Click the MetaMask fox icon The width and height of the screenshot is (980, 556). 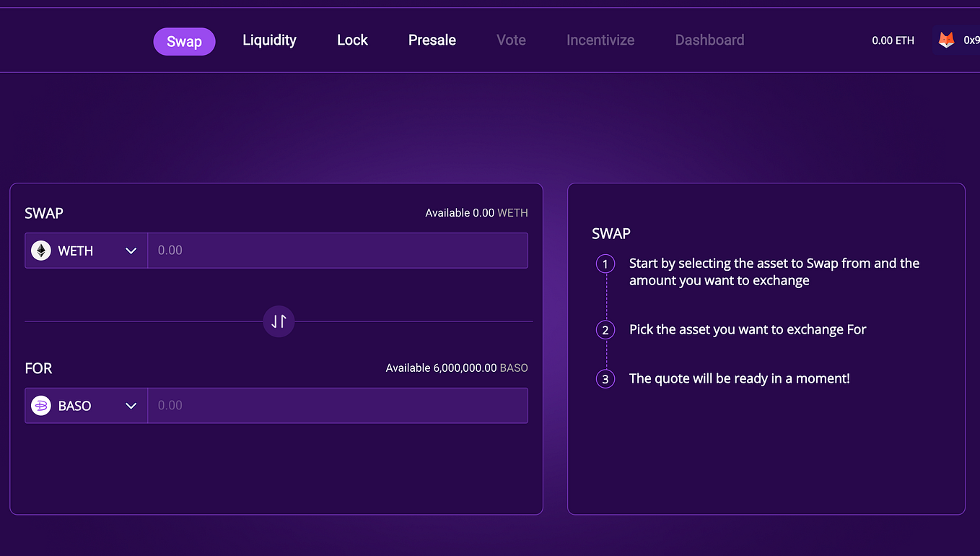coord(945,40)
